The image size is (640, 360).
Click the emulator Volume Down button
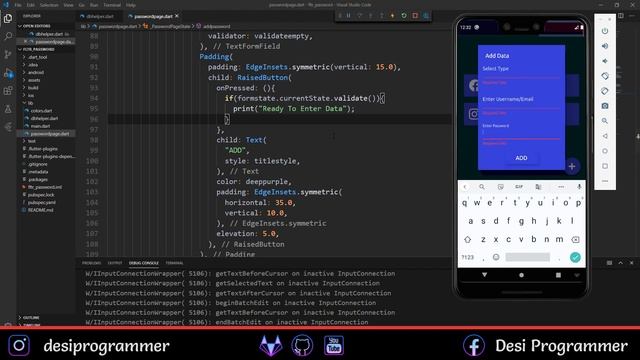(x=605, y=61)
